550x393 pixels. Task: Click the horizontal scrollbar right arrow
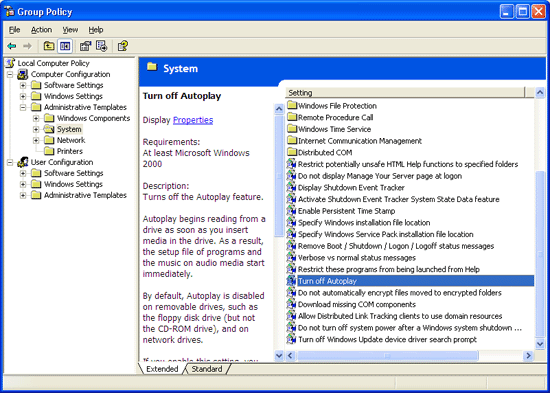point(528,356)
